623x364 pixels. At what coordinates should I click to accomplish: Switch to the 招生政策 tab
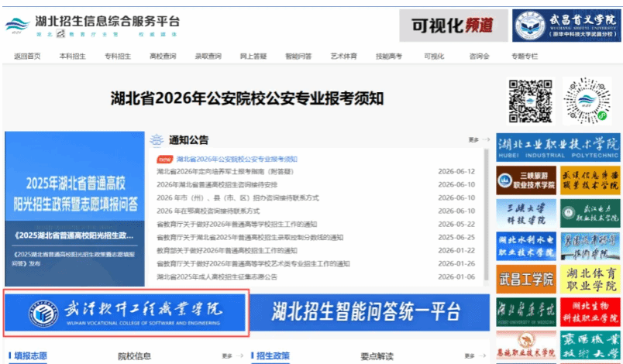[x=273, y=356]
